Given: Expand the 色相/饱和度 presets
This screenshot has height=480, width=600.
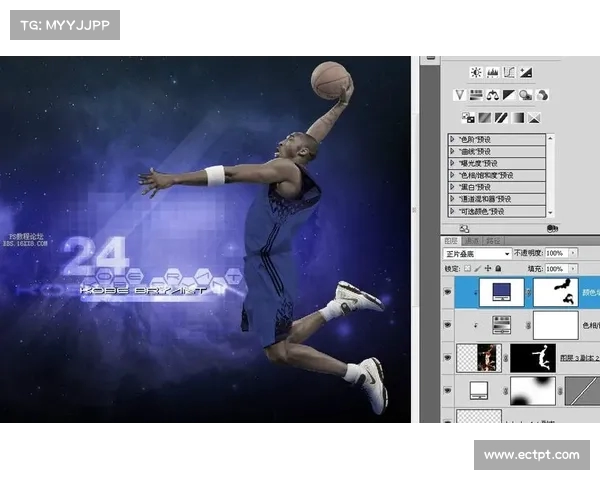Looking at the screenshot, I should (x=452, y=175).
